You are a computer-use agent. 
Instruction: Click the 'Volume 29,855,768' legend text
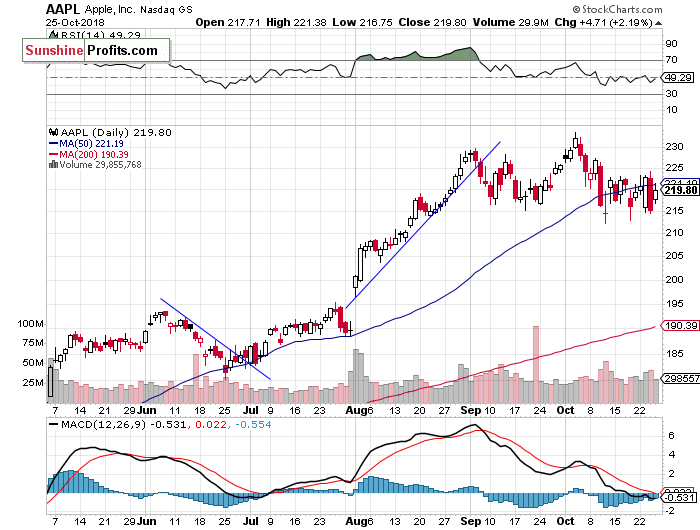tap(100, 165)
